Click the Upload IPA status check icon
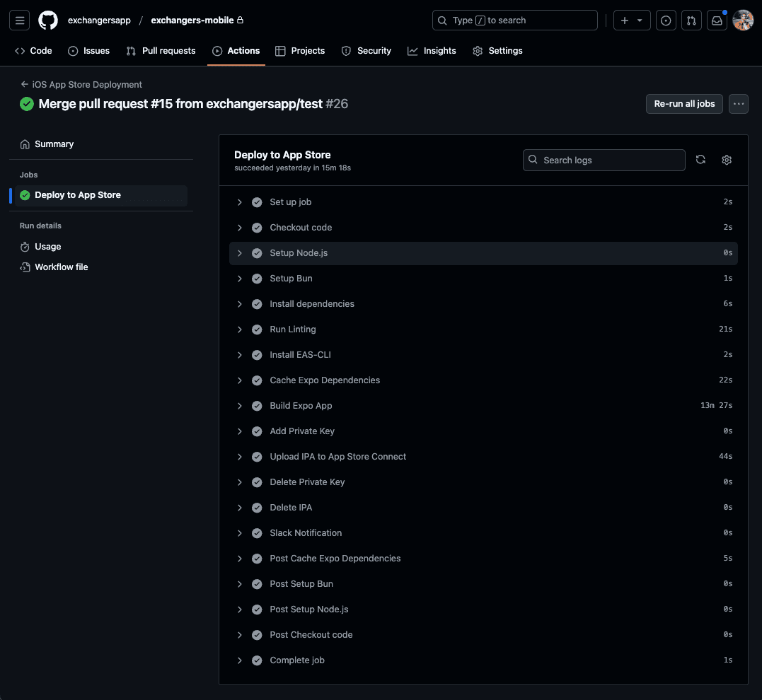The image size is (762, 700). tap(257, 457)
